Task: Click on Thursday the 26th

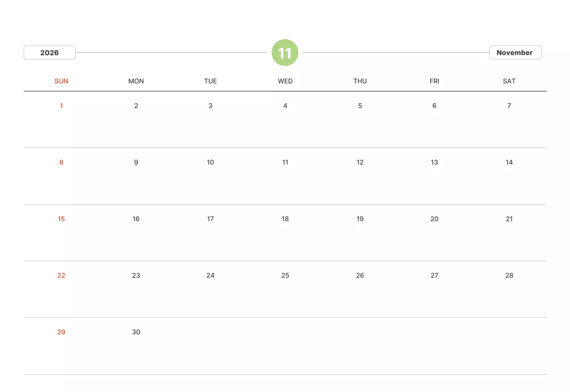Action: (360, 275)
